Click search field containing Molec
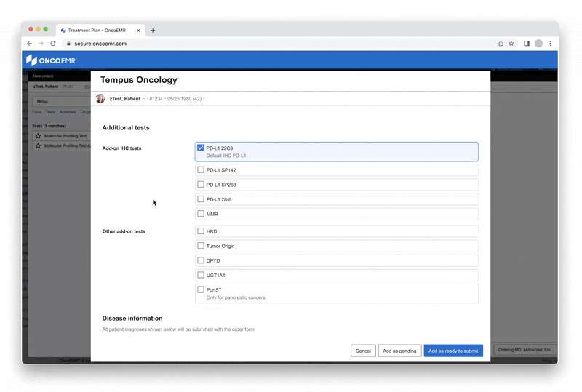582x392 pixels. tap(61, 101)
